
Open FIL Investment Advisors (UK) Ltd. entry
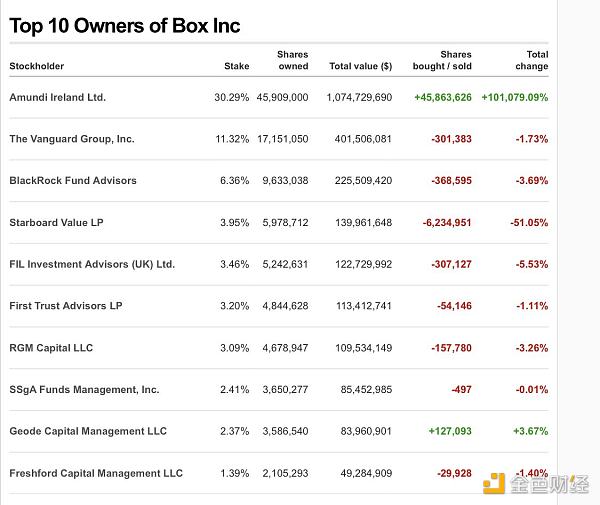[91, 264]
